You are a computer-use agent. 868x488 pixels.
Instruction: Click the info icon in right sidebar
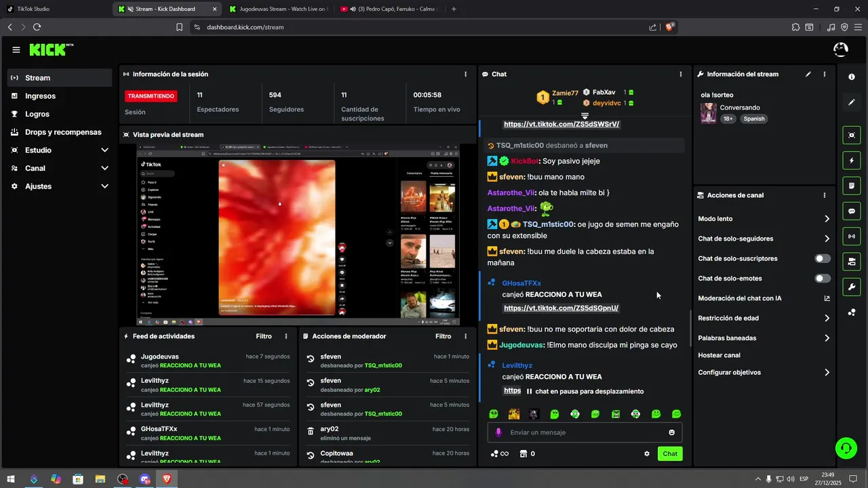[x=852, y=77]
